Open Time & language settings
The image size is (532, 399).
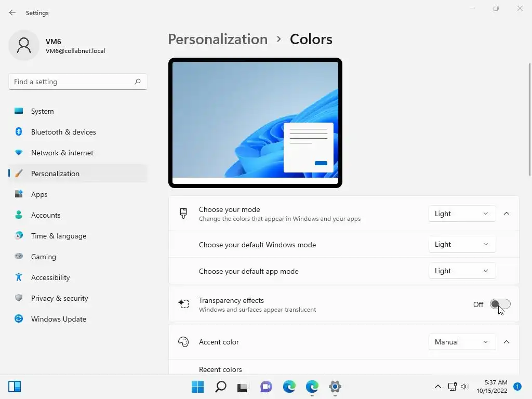tap(78, 235)
